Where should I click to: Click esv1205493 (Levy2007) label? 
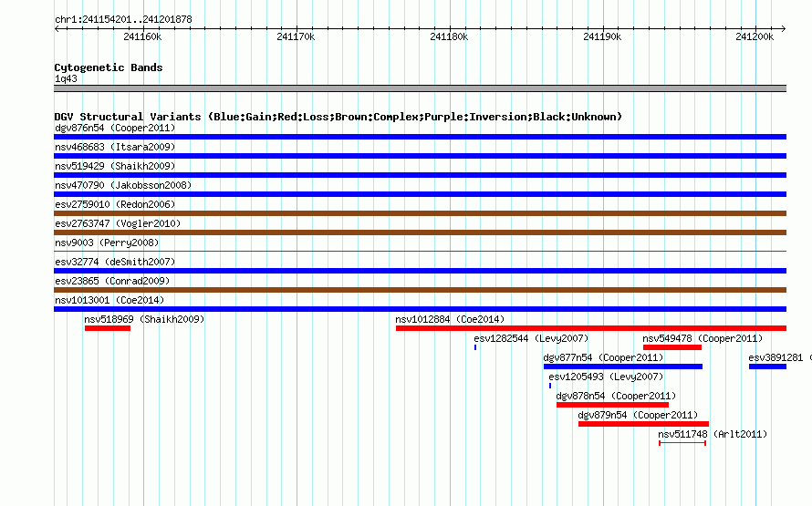point(606,377)
